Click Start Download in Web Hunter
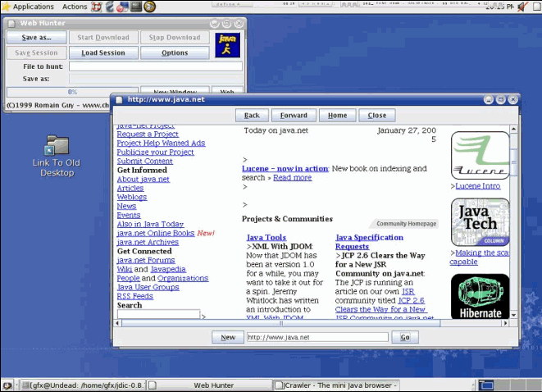This screenshot has width=542, height=392. click(x=103, y=38)
